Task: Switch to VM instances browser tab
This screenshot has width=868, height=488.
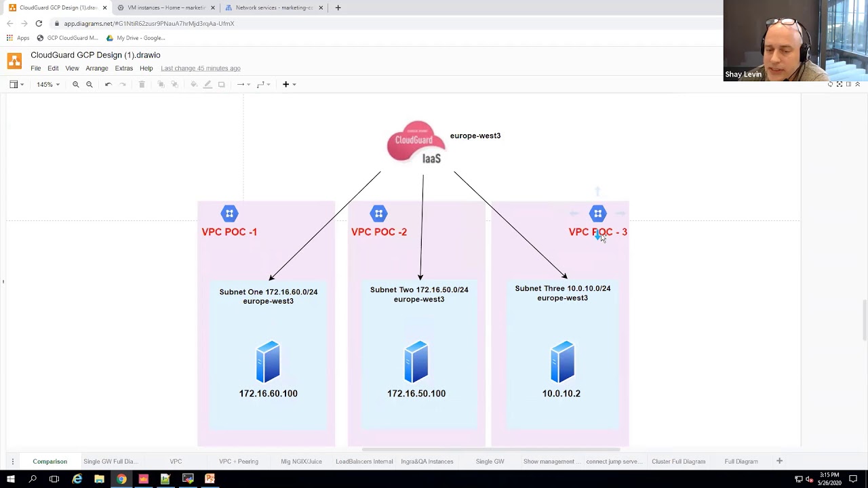Action: (166, 7)
